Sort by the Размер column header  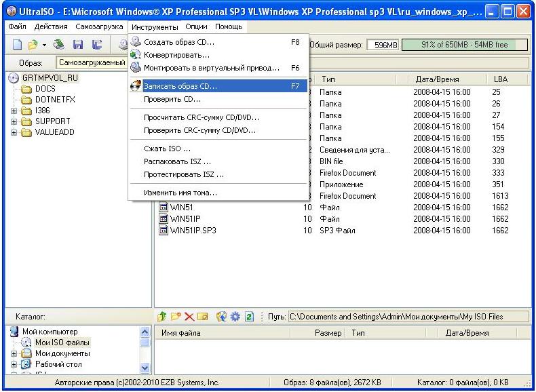317,333
